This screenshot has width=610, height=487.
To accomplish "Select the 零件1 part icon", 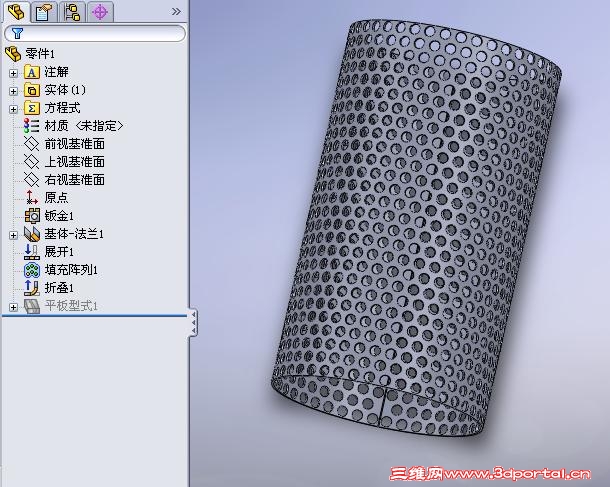I will [x=13, y=54].
